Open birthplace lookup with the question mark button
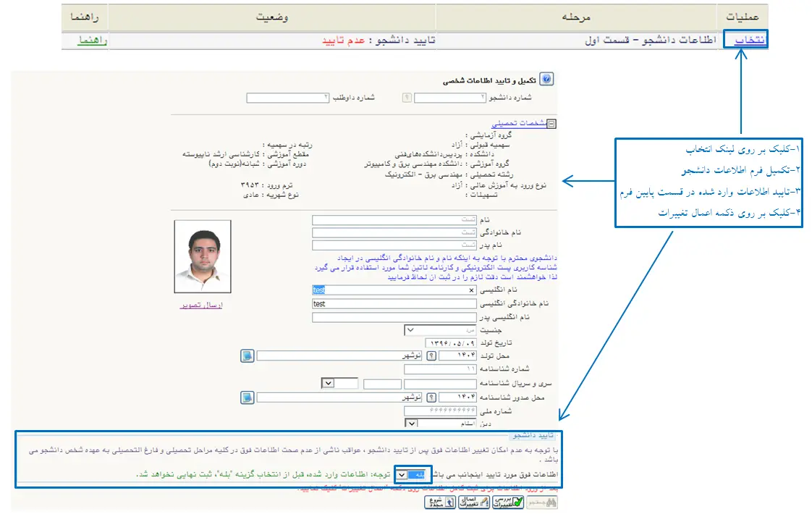 pyautogui.click(x=432, y=356)
